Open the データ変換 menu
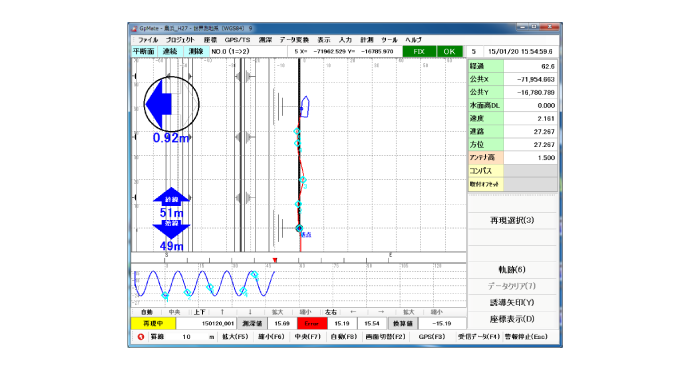 (x=294, y=40)
